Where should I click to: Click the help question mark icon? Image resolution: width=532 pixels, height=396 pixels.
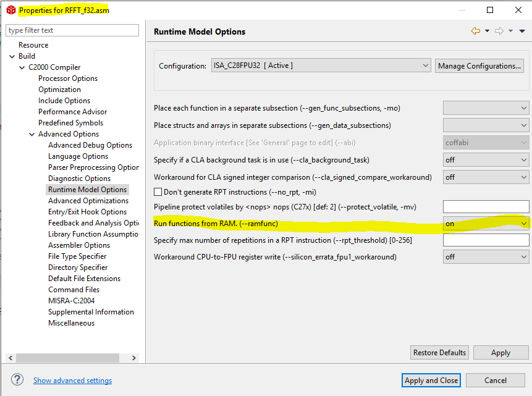pos(18,380)
